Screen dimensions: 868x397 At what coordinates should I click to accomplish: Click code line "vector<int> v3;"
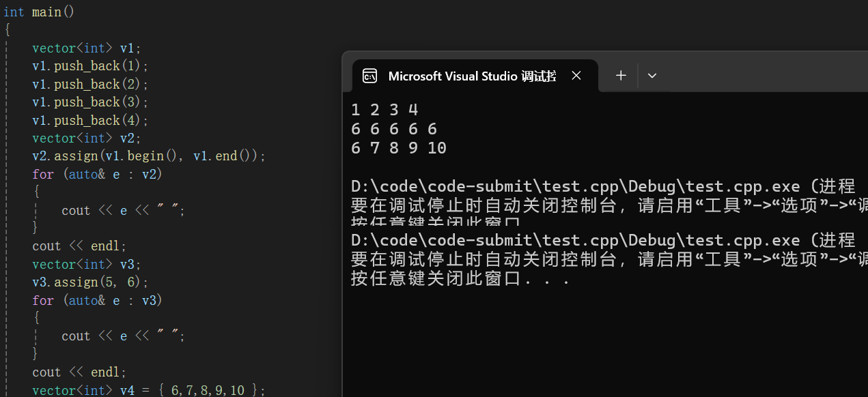[x=87, y=265]
